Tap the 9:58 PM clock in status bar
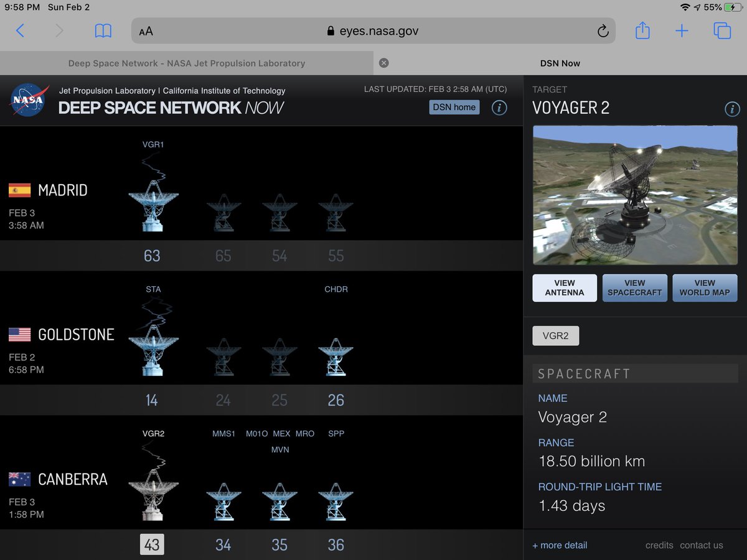747x560 pixels. [22, 7]
